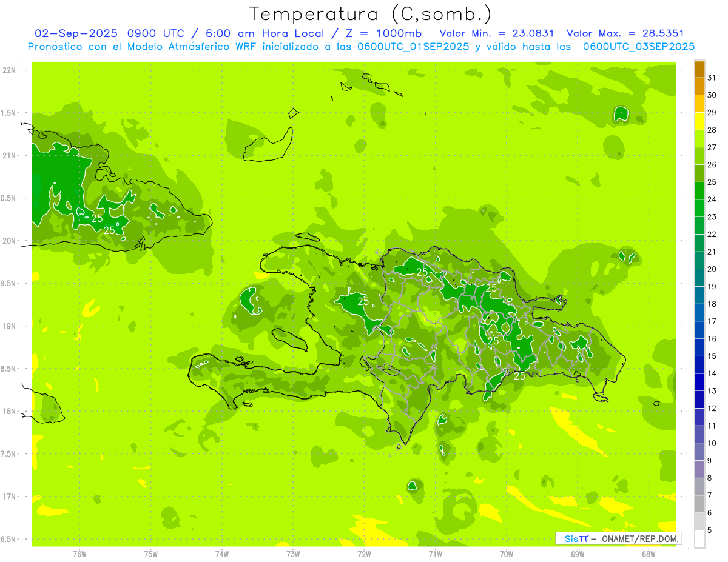Click the 21N latitude axis label
Viewport: 728px width, 562px height.
[x=10, y=155]
